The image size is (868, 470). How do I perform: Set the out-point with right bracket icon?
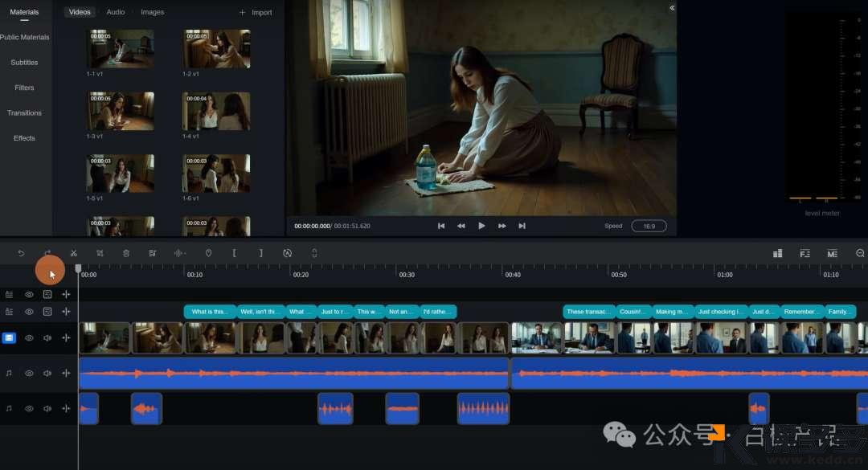[x=260, y=253]
